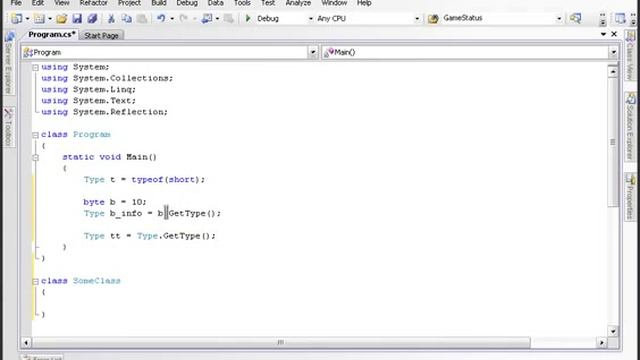Open the Edit menu

[38, 3]
